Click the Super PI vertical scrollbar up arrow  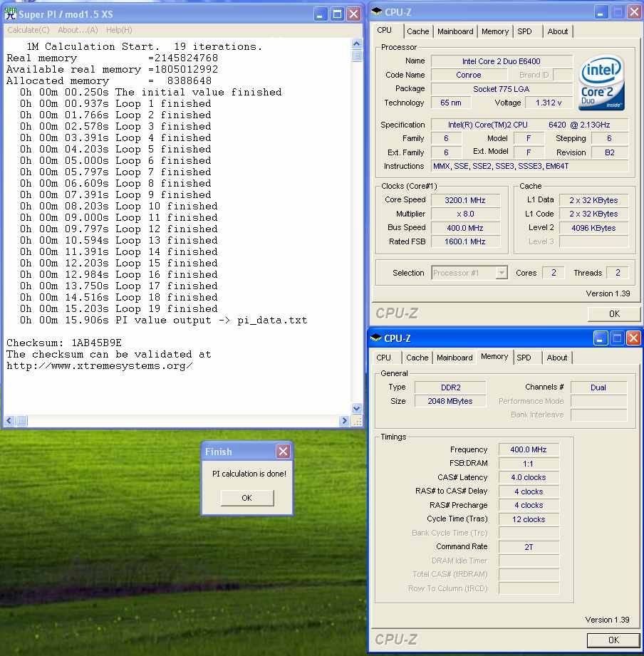click(x=356, y=43)
